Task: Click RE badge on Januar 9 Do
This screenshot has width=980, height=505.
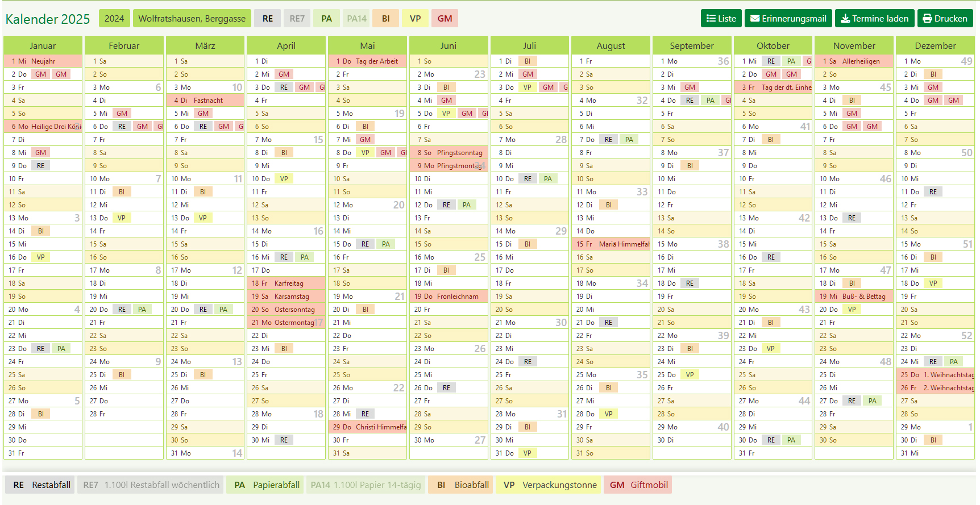Action: pyautogui.click(x=41, y=165)
